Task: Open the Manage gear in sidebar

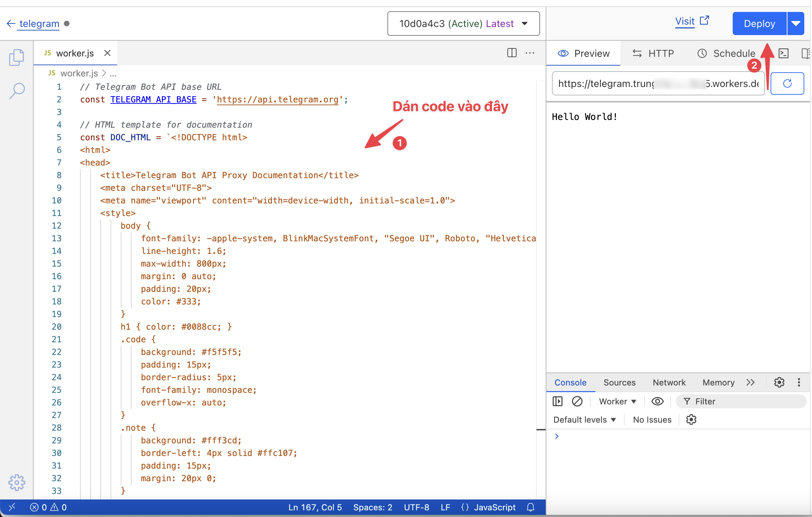Action: (x=16, y=483)
